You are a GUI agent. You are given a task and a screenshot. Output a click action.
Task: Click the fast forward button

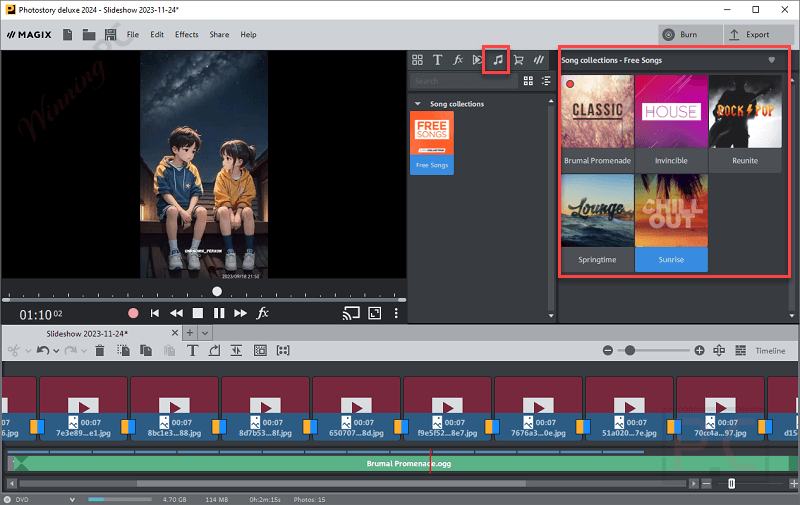coord(240,313)
